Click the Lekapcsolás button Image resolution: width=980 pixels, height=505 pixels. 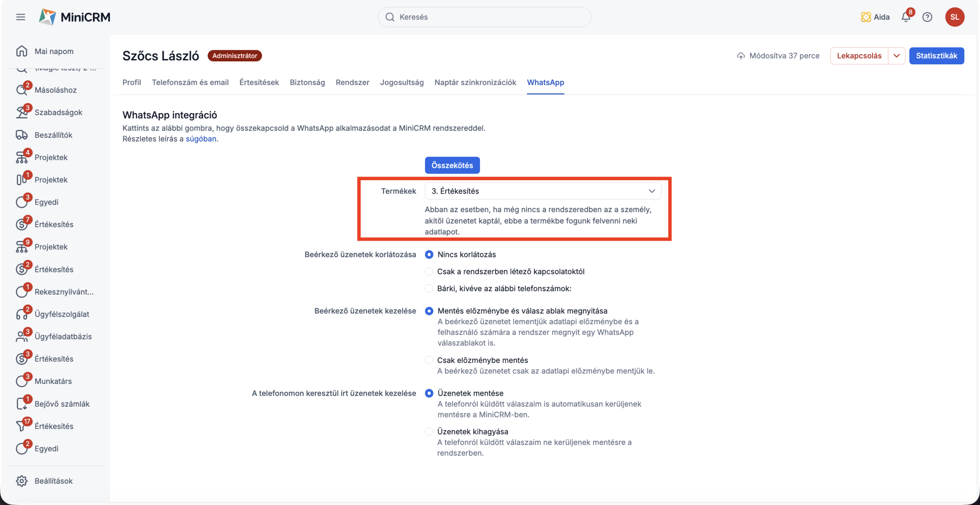pos(859,56)
